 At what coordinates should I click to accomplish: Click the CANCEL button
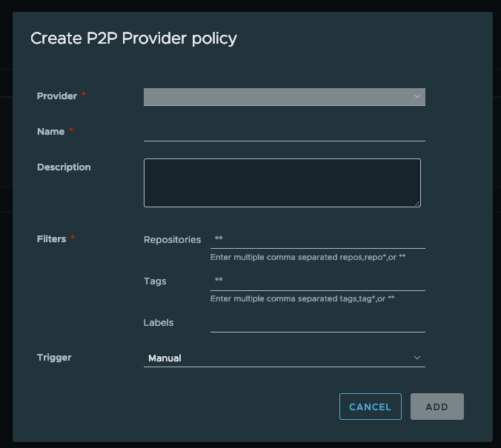[x=371, y=407]
